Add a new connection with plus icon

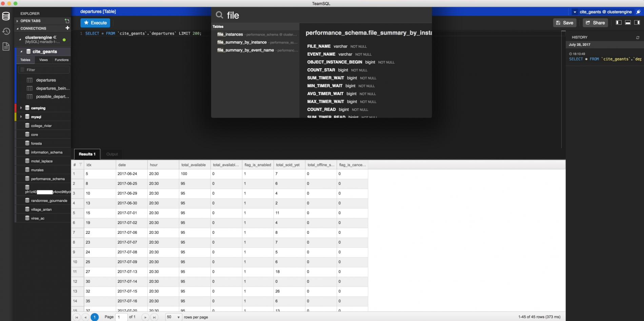[x=67, y=28]
